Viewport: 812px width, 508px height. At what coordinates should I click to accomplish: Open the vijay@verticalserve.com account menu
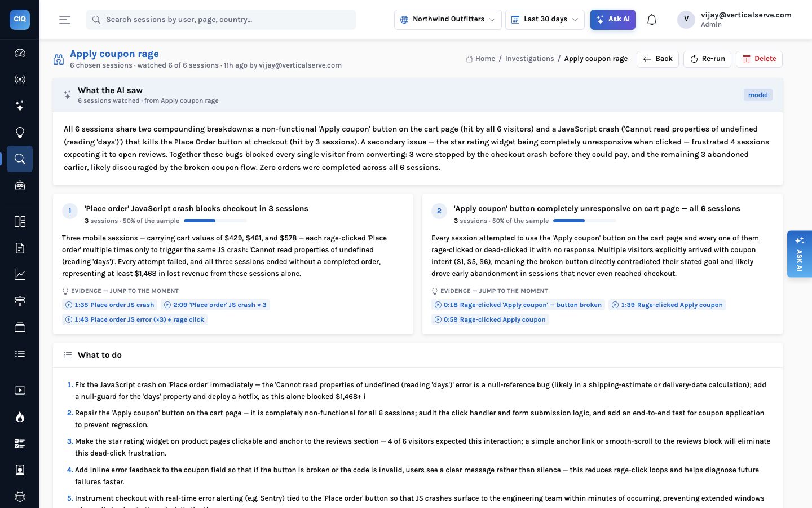(734, 19)
